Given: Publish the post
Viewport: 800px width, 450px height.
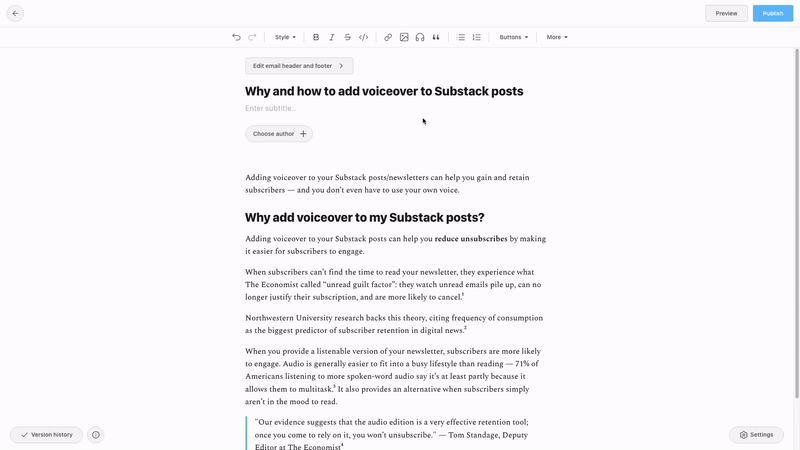Looking at the screenshot, I should pyautogui.click(x=773, y=13).
